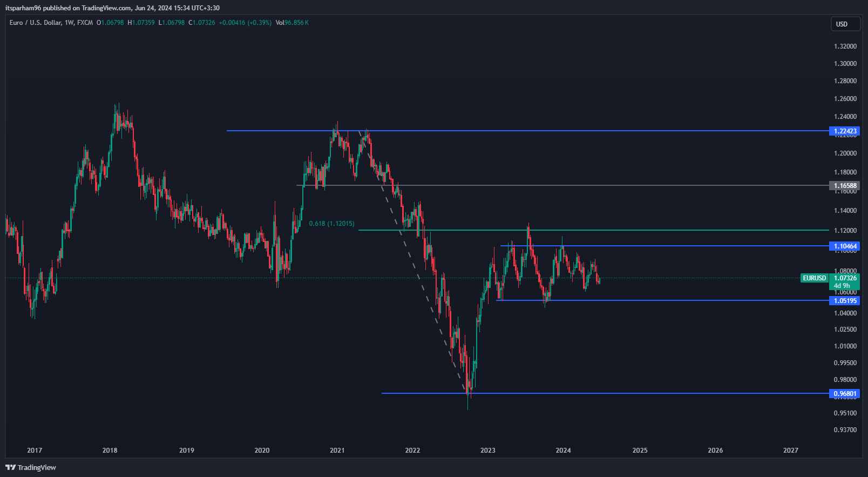Click the change value +0.00416 (+0.39%)
868x477 pixels.
(245, 23)
